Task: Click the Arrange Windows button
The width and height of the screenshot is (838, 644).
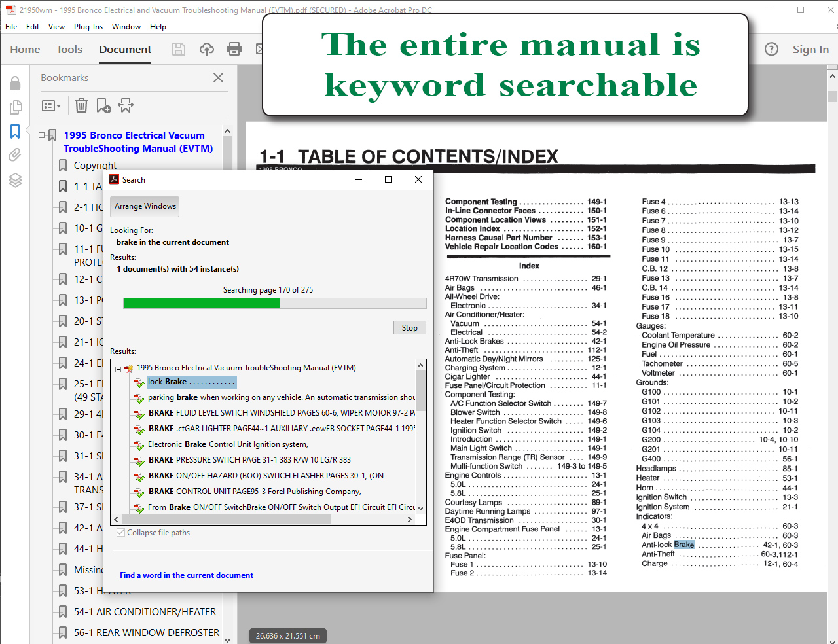Action: 145,206
